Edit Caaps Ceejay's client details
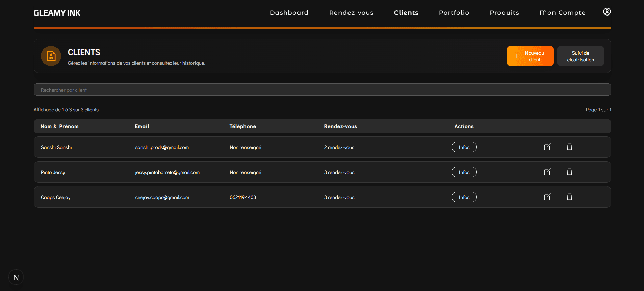Screen dimensions: 644x291 pyautogui.click(x=547, y=197)
